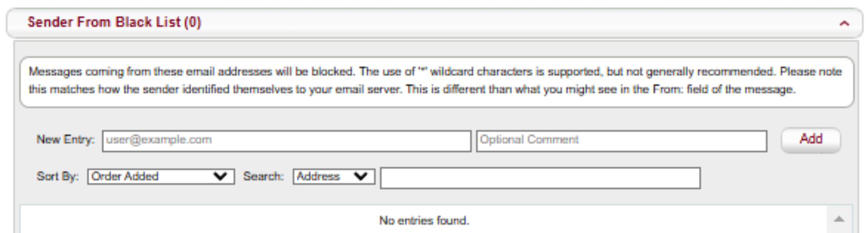868x233 pixels.
Task: Click the phrase 'generally recommended' in description
Action: pyautogui.click(x=710, y=72)
